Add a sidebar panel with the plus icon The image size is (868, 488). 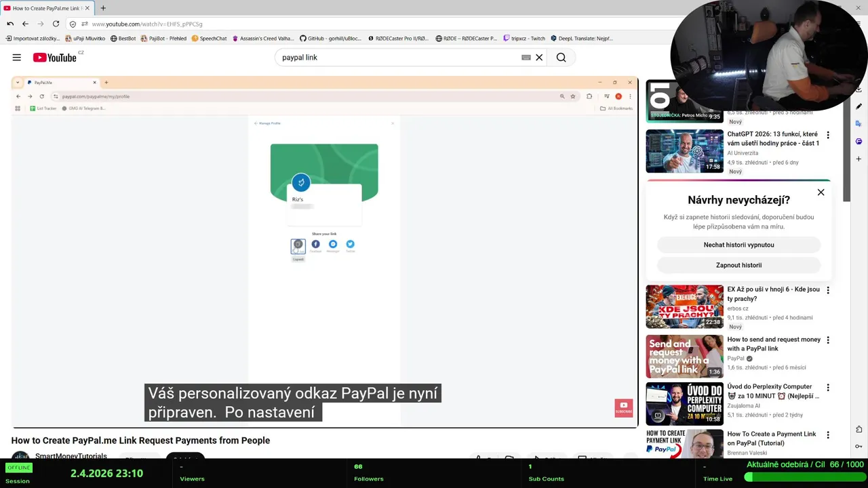pyautogui.click(x=859, y=159)
